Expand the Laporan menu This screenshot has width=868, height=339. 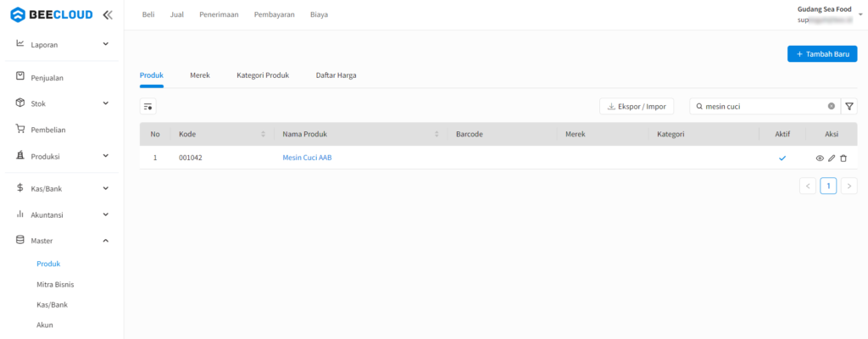(106, 44)
